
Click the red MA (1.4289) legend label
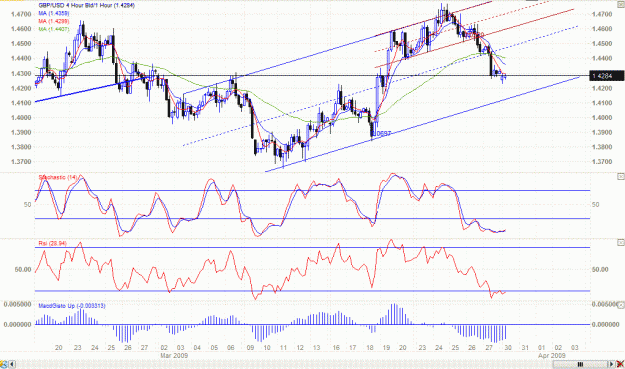54,21
